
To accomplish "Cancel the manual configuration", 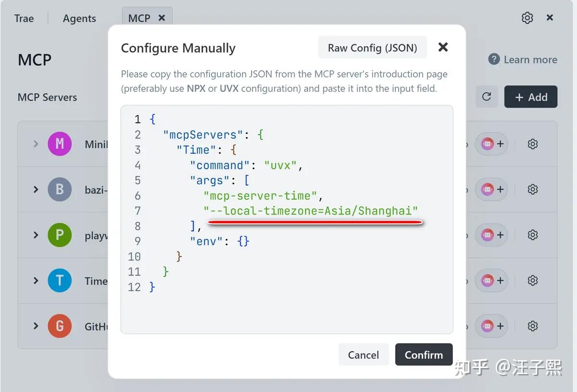I will coord(364,355).
